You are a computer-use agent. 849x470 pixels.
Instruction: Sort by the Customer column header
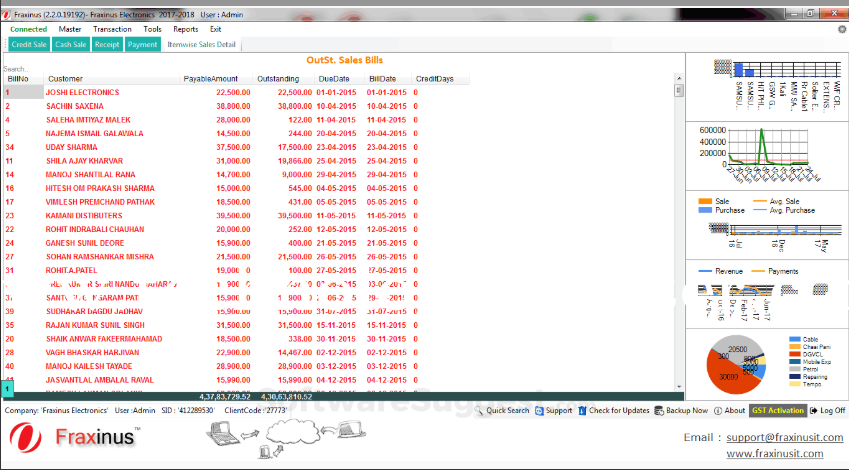click(x=112, y=79)
